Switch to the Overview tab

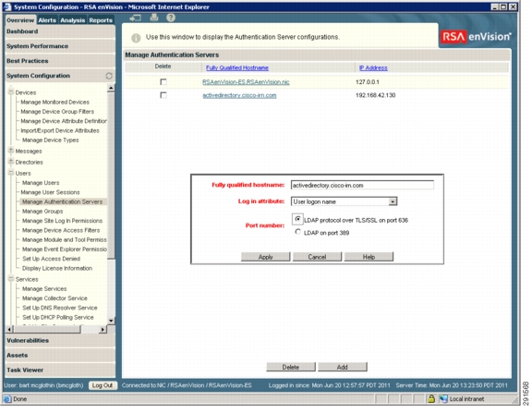coord(20,20)
